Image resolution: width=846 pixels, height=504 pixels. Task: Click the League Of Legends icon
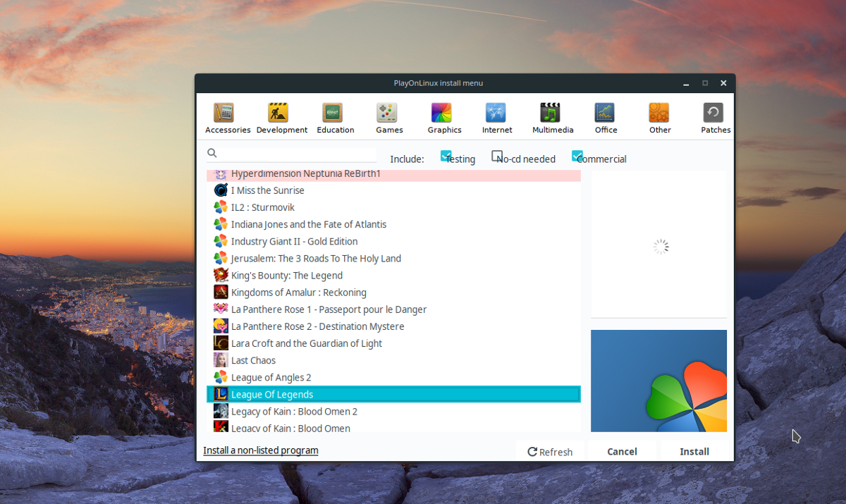(221, 394)
